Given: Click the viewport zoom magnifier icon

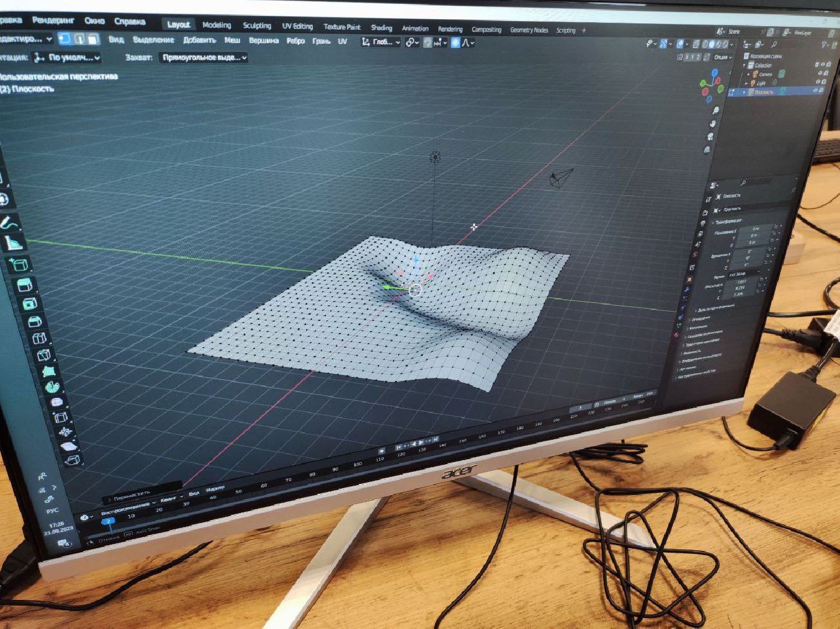Looking at the screenshot, I should point(715,110).
